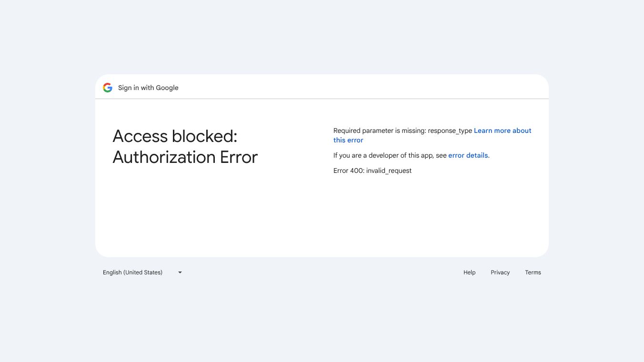Click the "response_type" parameter name

450,131
